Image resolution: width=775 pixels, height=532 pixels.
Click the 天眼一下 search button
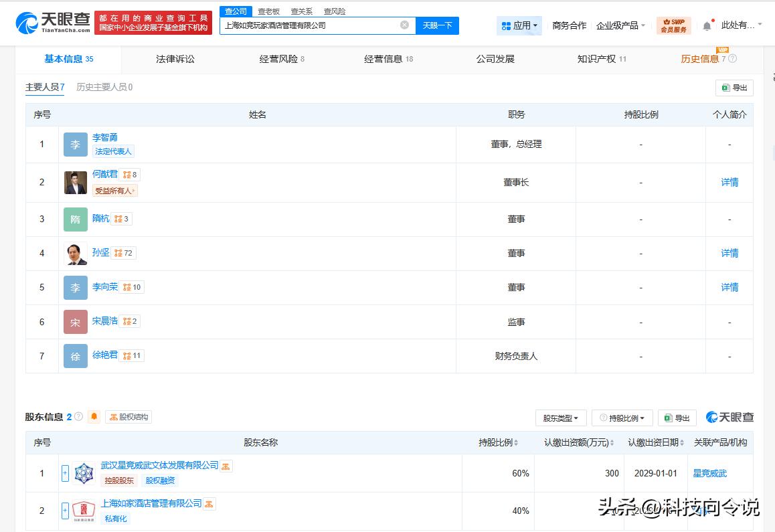[438, 25]
